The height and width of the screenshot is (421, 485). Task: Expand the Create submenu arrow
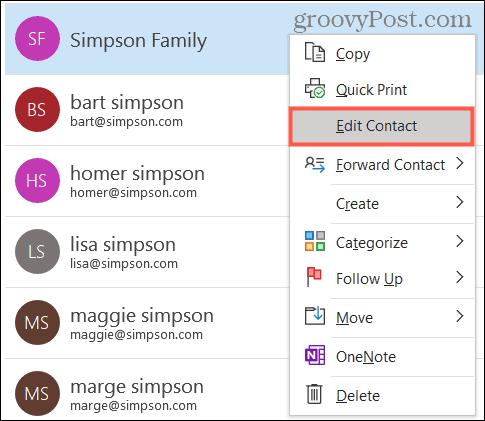click(x=460, y=202)
